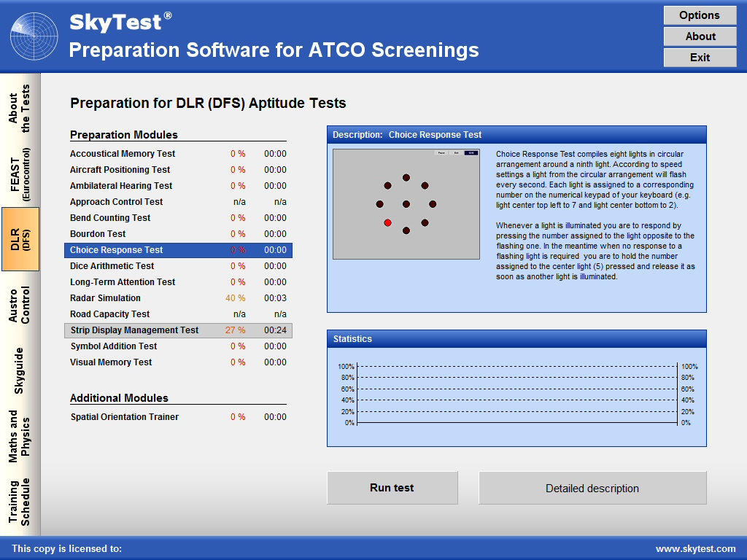Viewport: 747px width, 560px height.
Task: Exit the SkyTest application
Action: point(699,57)
